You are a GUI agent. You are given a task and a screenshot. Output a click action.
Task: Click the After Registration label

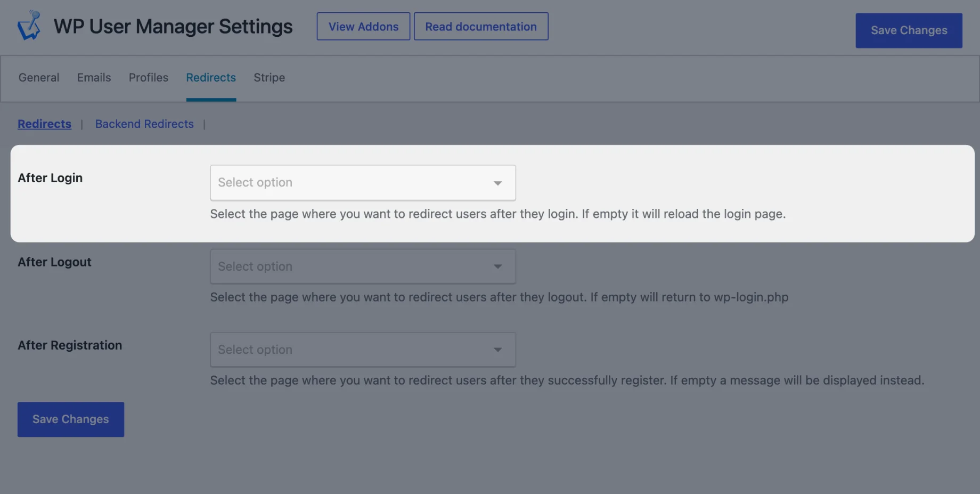point(70,345)
